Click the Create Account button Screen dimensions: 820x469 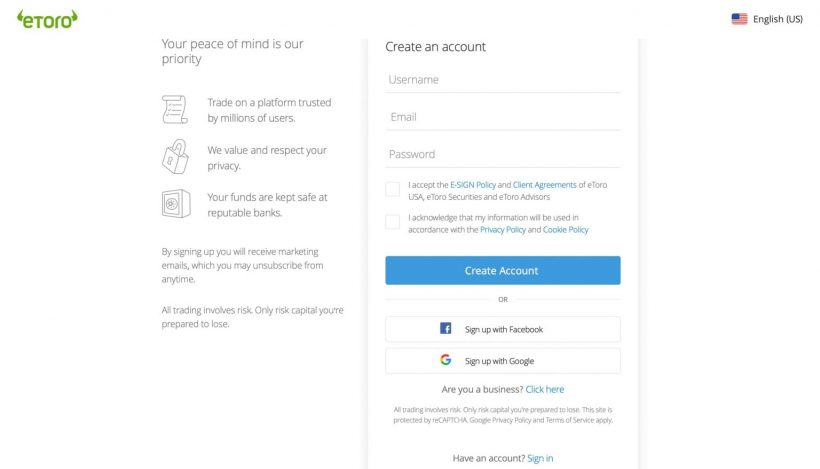tap(503, 270)
